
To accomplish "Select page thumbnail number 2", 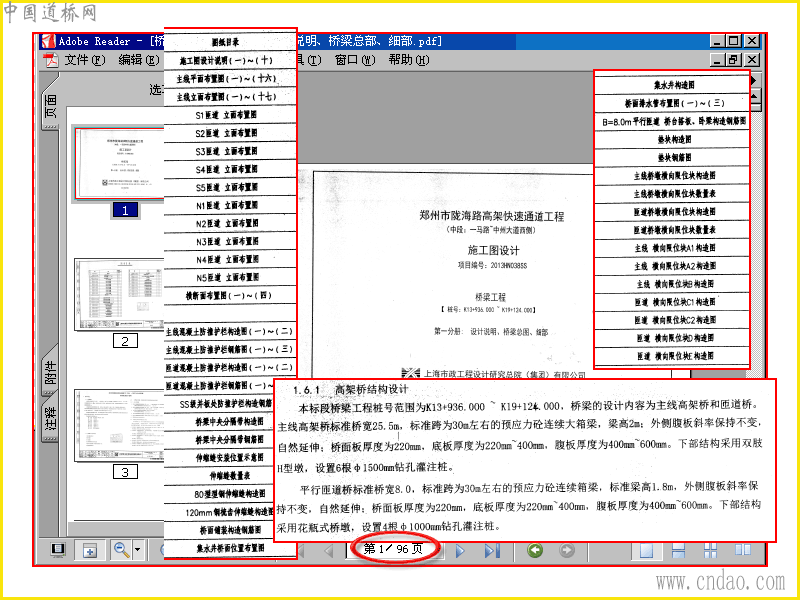I will [x=119, y=294].
